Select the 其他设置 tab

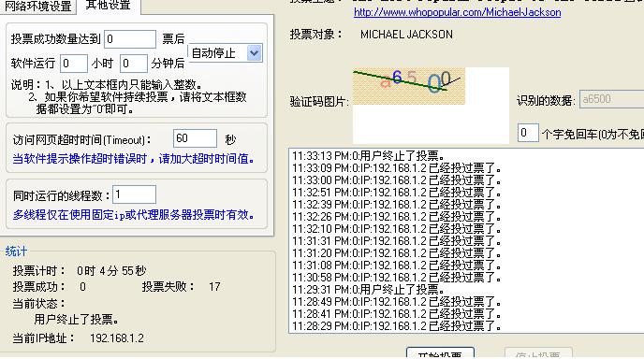point(109,6)
